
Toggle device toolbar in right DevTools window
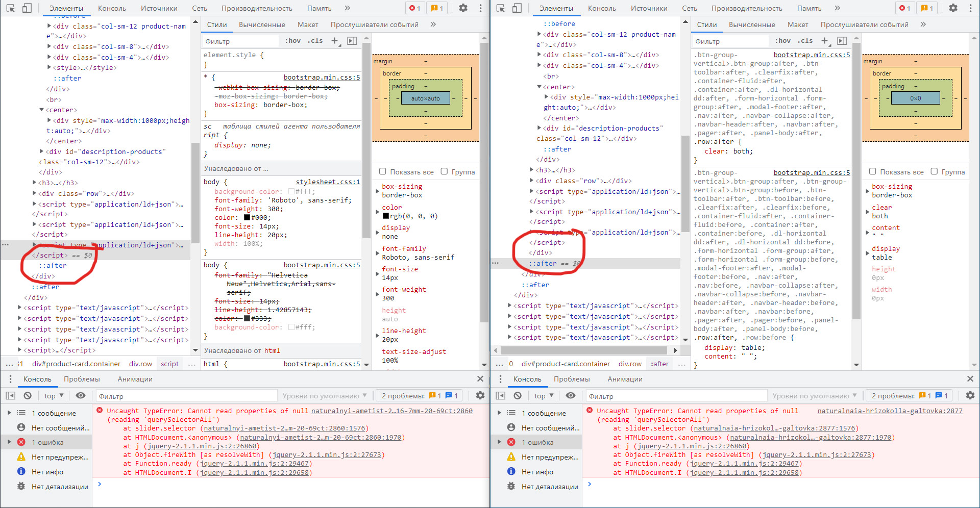pyautogui.click(x=517, y=8)
